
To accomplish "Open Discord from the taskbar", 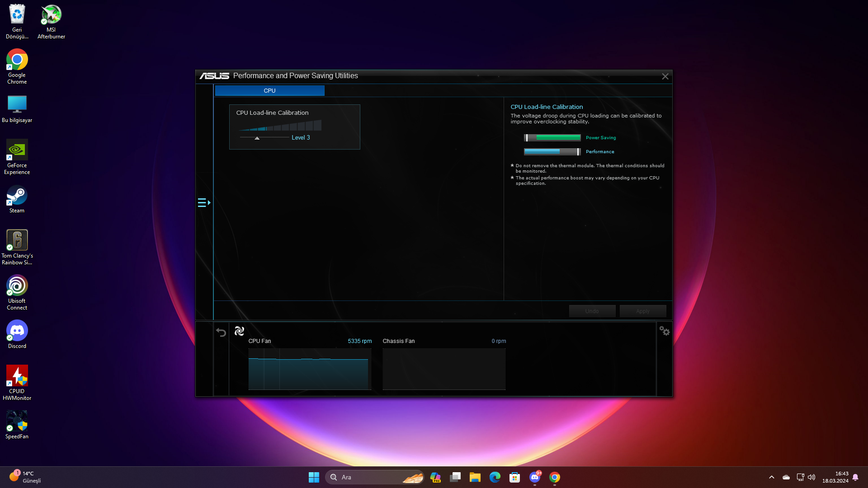I will click(x=535, y=477).
